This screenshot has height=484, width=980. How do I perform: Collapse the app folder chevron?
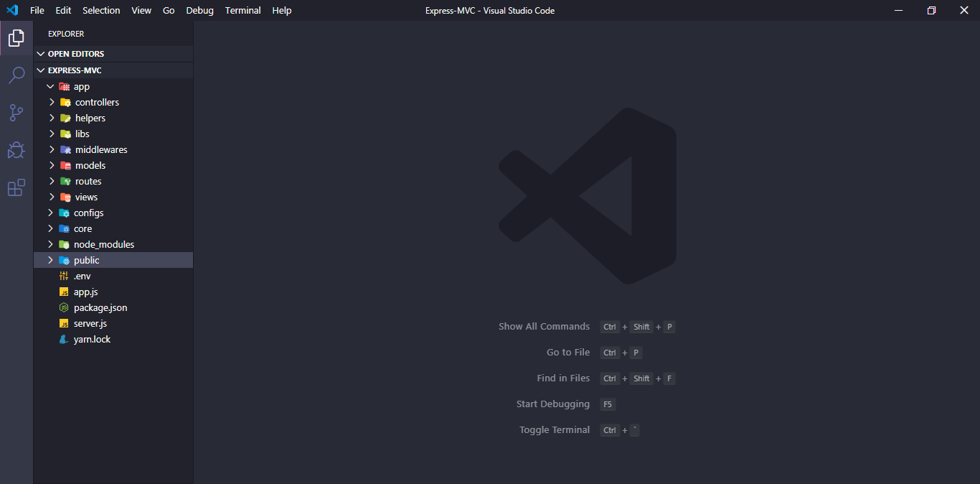coord(50,86)
